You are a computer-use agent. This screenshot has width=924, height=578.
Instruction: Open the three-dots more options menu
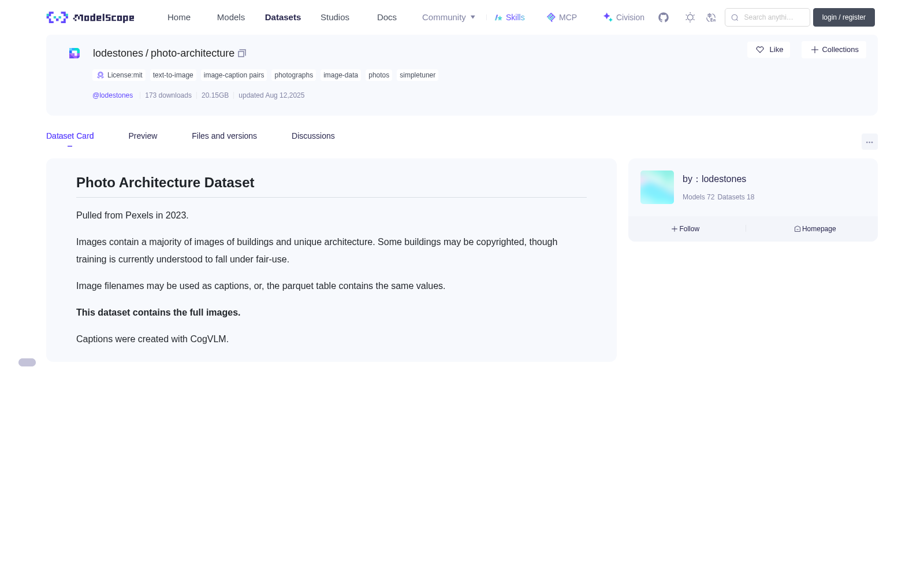869,142
